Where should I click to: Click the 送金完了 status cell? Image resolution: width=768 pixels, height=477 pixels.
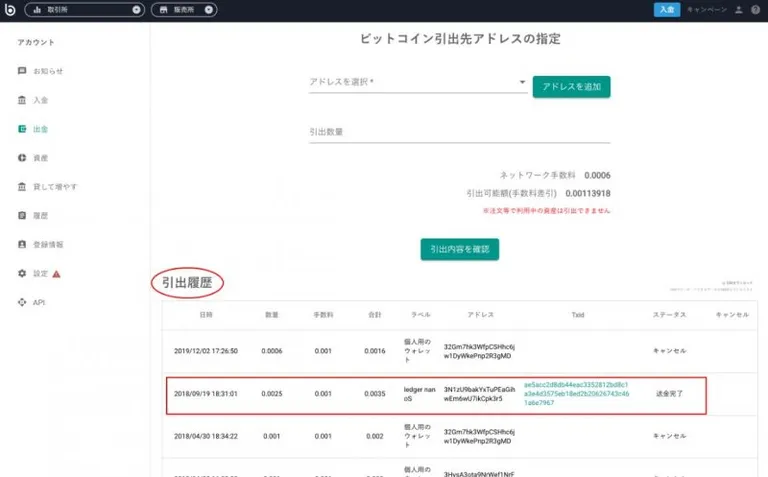point(669,394)
